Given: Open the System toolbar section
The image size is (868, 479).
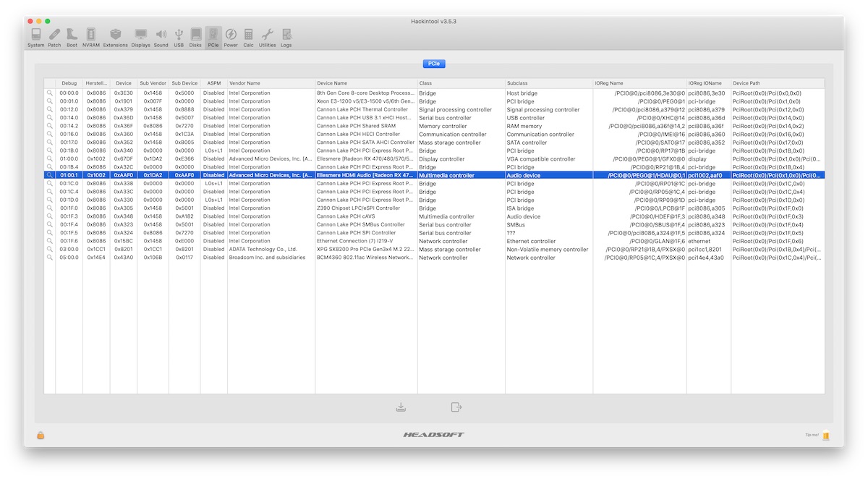Looking at the screenshot, I should [35, 37].
